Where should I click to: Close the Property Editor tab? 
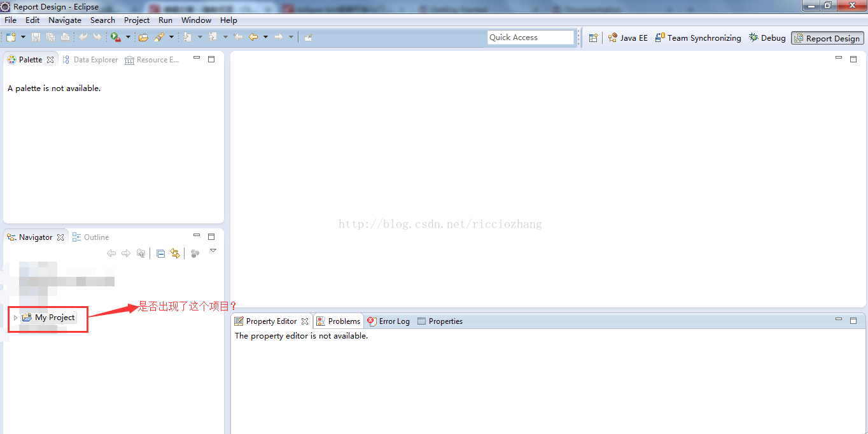point(305,321)
